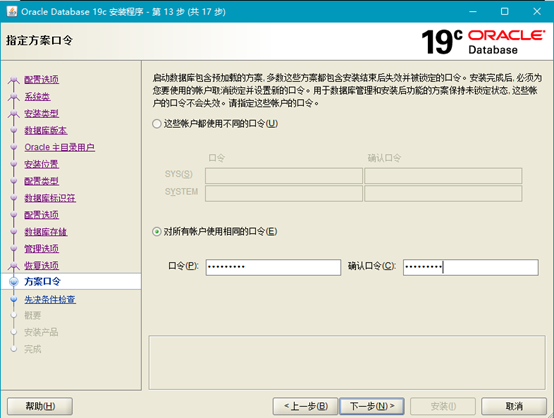The image size is (554, 418).
Task: Click the message area box at the bottom
Action: click(x=347, y=363)
